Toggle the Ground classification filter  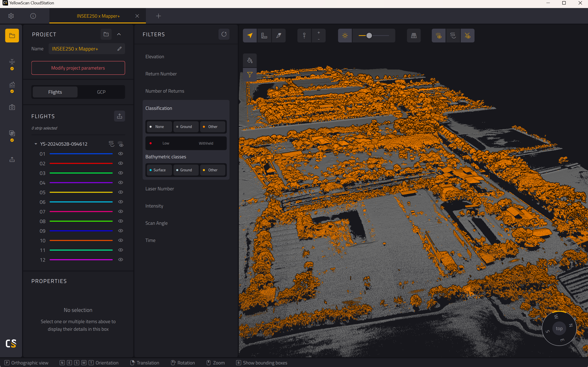(186, 127)
